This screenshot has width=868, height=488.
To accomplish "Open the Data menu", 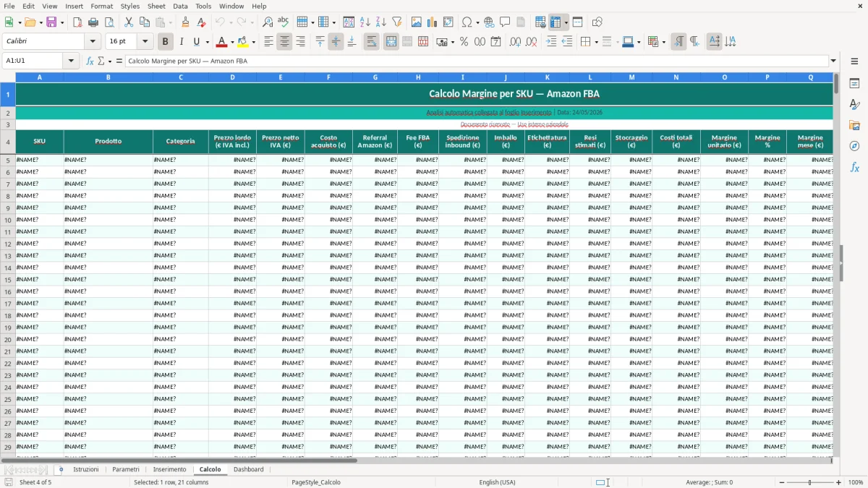I will pyautogui.click(x=180, y=6).
